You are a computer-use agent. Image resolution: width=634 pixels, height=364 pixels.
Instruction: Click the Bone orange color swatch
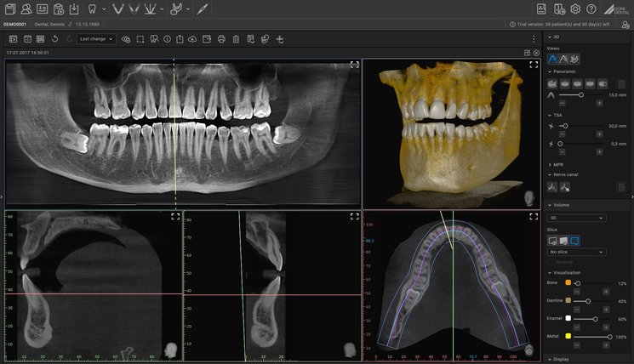coord(568,282)
